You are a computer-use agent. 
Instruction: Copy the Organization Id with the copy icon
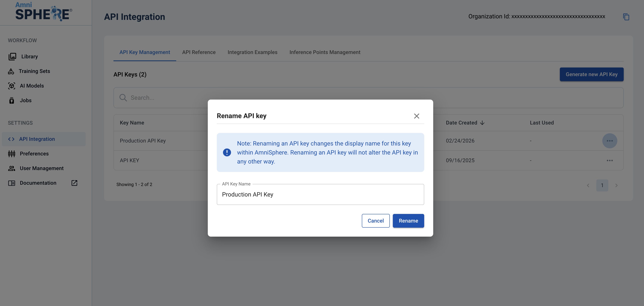[x=626, y=17]
